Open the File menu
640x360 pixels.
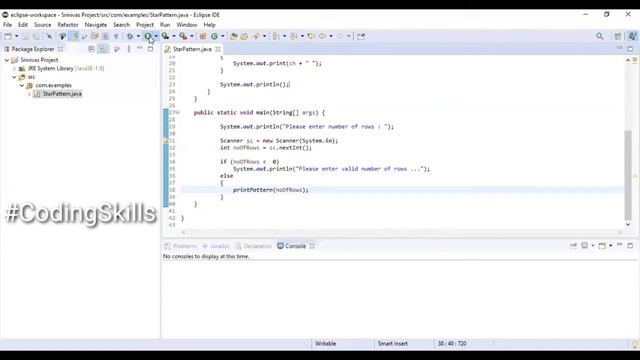7,25
